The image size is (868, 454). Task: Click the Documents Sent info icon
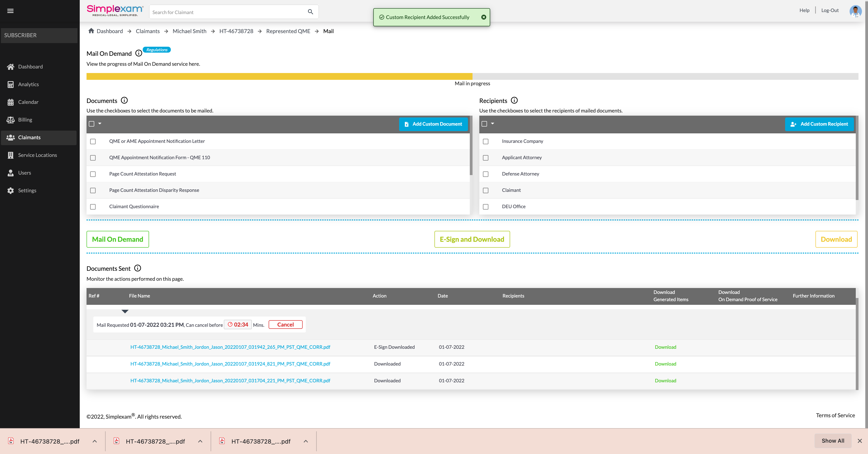pyautogui.click(x=137, y=268)
